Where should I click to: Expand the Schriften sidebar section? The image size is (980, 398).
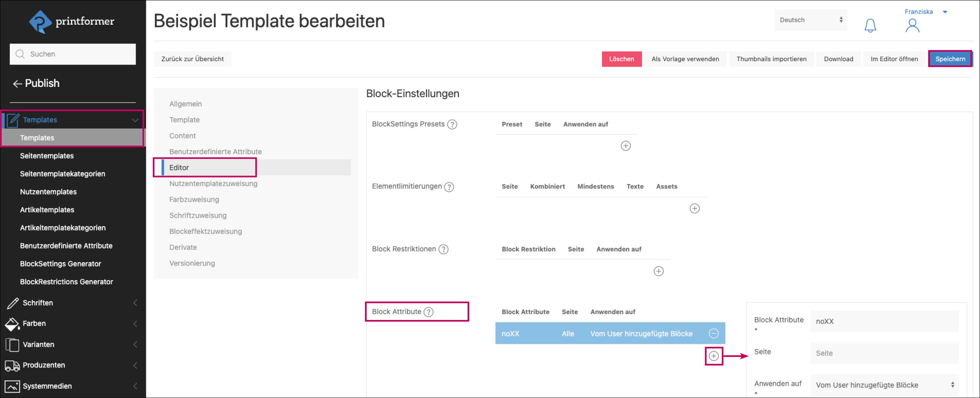click(73, 303)
